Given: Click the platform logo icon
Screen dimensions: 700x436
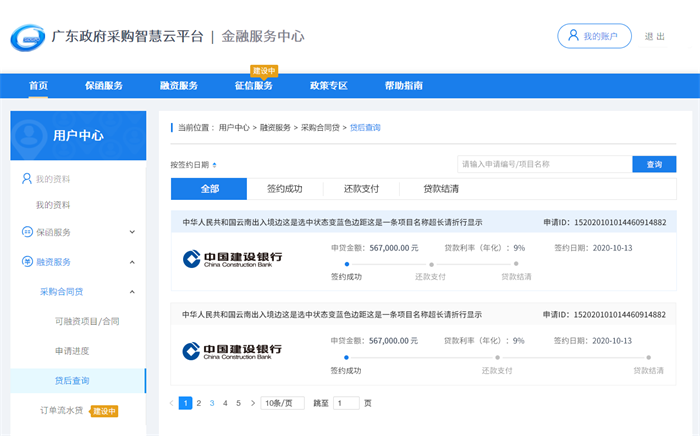Looking at the screenshot, I should coord(28,38).
